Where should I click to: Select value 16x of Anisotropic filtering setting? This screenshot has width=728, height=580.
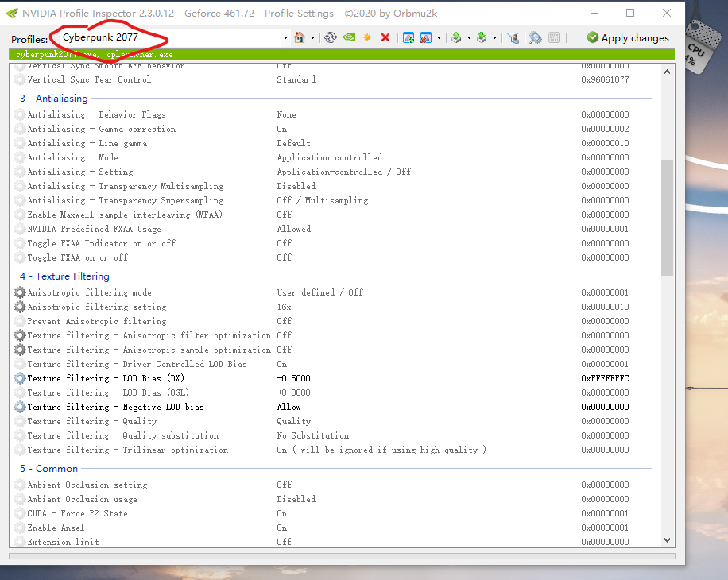285,307
